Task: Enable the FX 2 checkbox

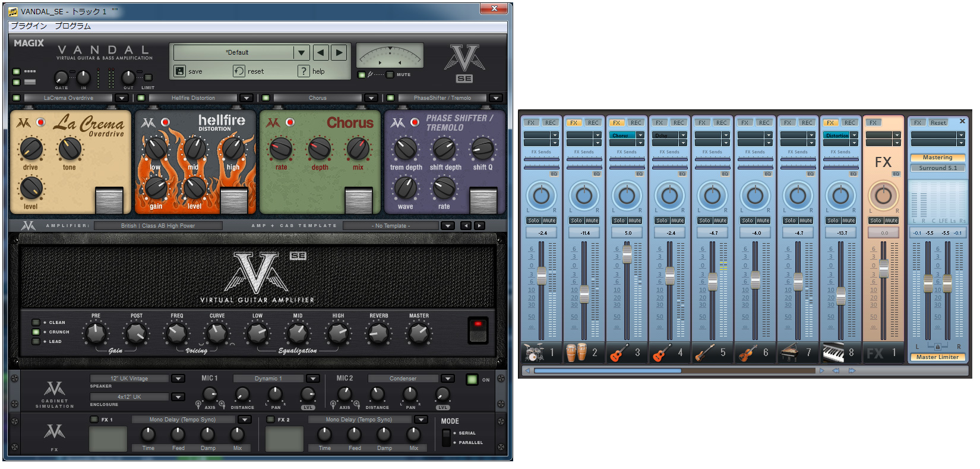Action: [271, 420]
